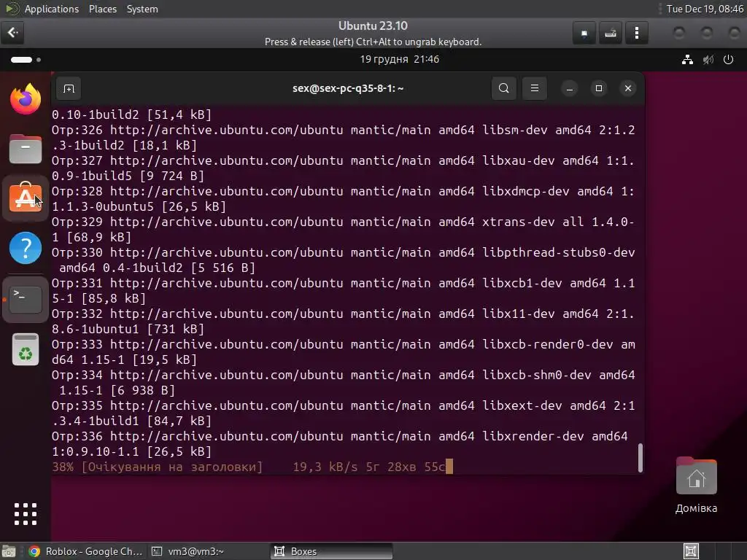Launch Ubuntu Software from the dock
This screenshot has height=560, width=747.
click(26, 198)
